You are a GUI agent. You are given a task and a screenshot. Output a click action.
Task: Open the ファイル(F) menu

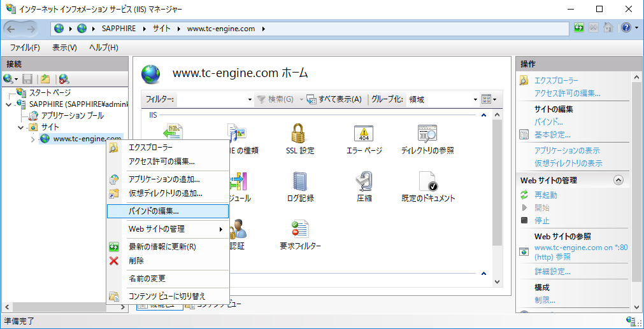[25, 48]
